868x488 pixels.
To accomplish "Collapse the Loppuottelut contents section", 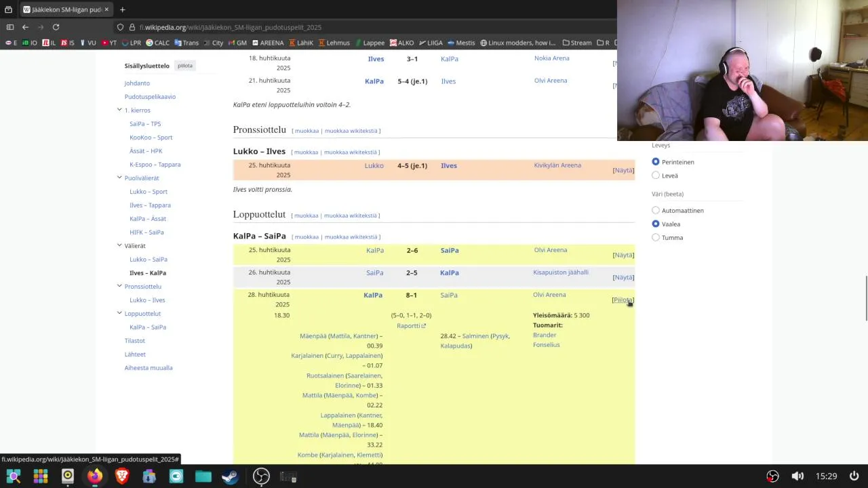I will (x=119, y=313).
